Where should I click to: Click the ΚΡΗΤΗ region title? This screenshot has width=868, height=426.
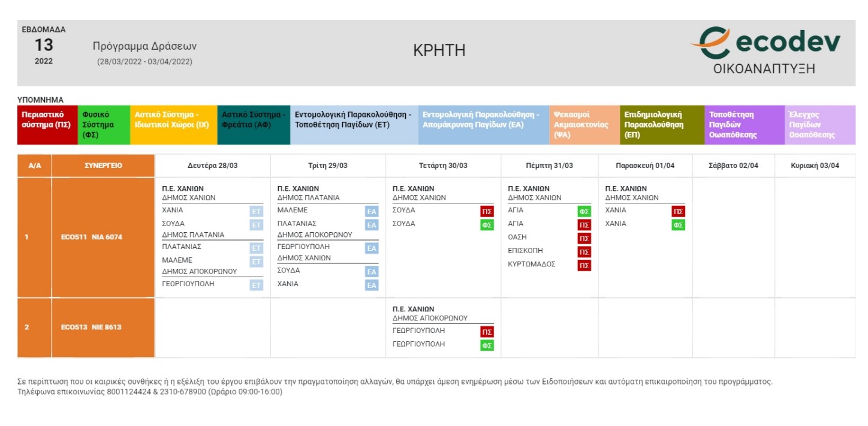click(x=439, y=51)
